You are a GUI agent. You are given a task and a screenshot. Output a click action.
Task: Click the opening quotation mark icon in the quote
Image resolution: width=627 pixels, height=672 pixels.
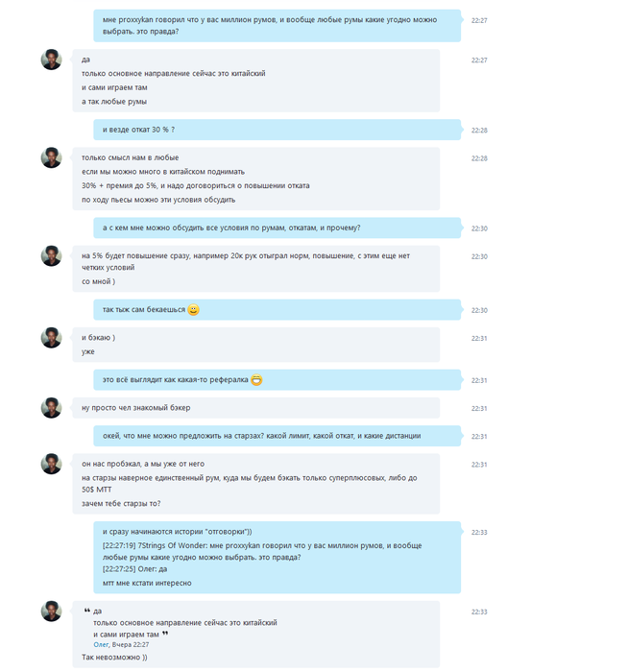click(x=87, y=611)
